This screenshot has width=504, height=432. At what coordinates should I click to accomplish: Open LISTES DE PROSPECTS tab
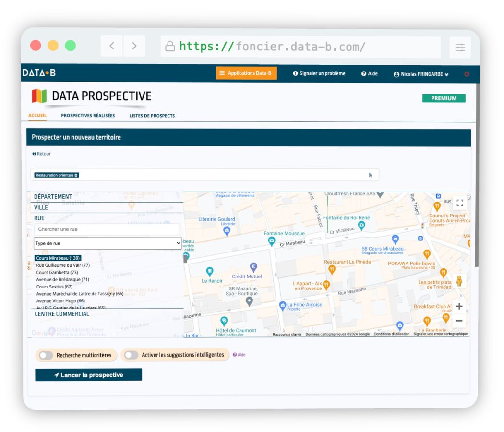pos(152,116)
